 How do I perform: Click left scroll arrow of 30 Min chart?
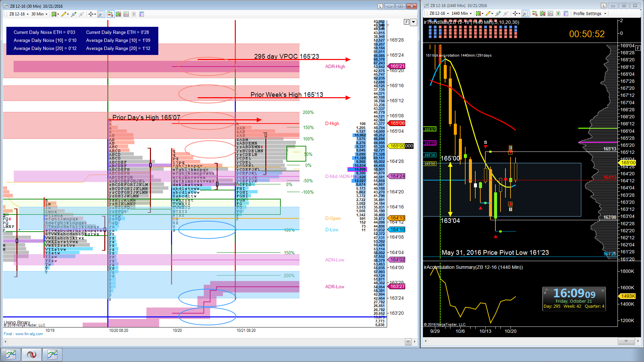click(5, 342)
